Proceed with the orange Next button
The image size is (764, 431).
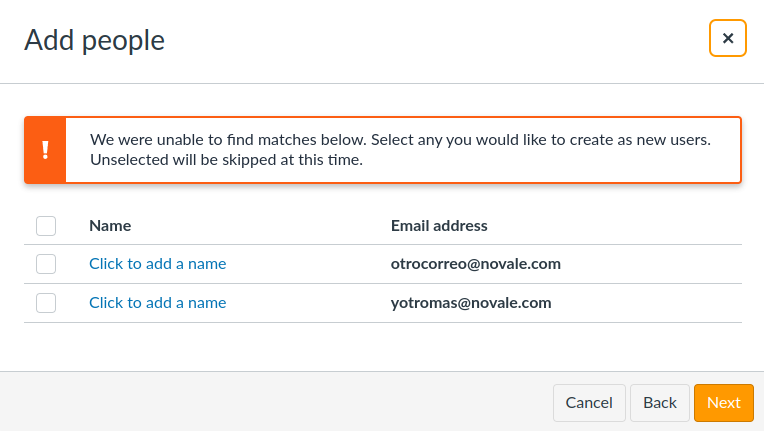coord(723,403)
